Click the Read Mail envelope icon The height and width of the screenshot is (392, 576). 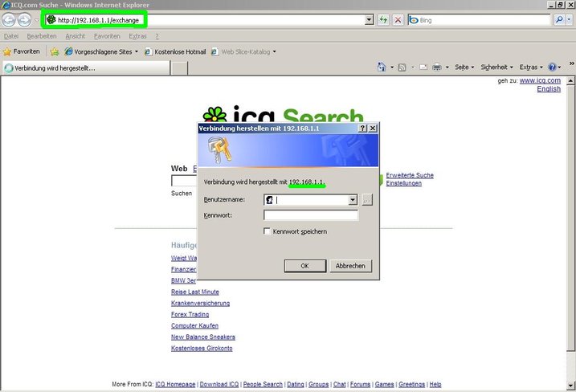tap(423, 67)
